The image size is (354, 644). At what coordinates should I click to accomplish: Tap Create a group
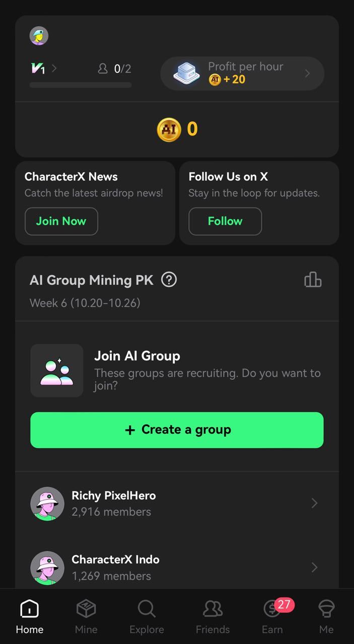click(x=177, y=430)
